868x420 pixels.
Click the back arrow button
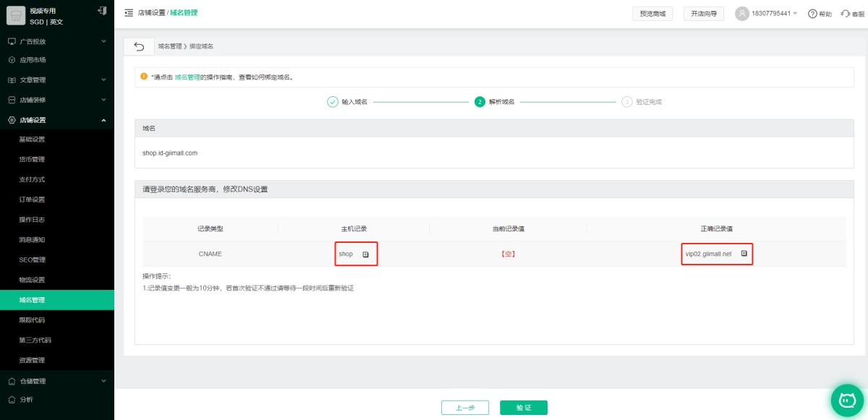[x=139, y=46]
